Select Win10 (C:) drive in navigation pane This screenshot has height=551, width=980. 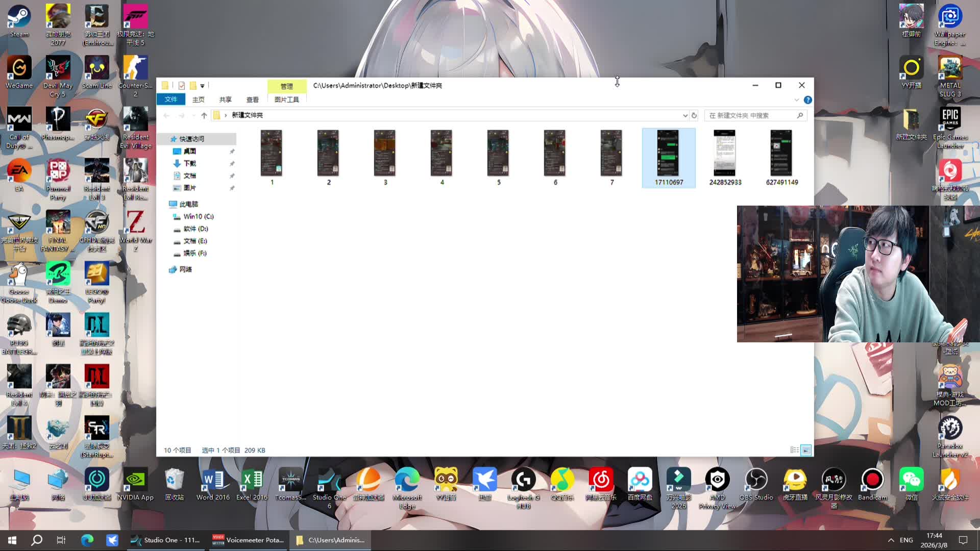click(198, 217)
